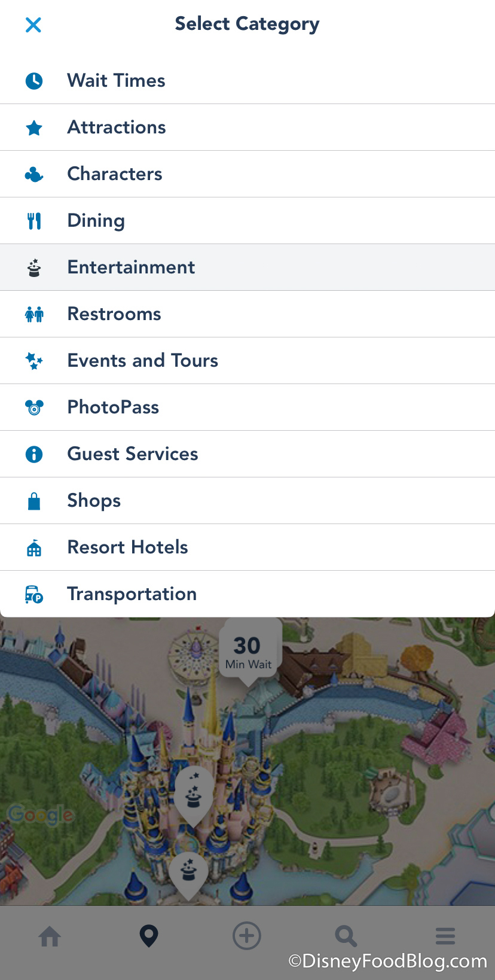Image resolution: width=495 pixels, height=980 pixels.
Task: Tap the Shops bag icon
Action: tap(34, 501)
